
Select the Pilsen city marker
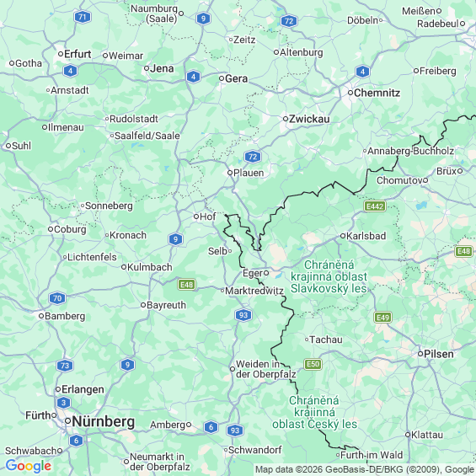click(420, 354)
